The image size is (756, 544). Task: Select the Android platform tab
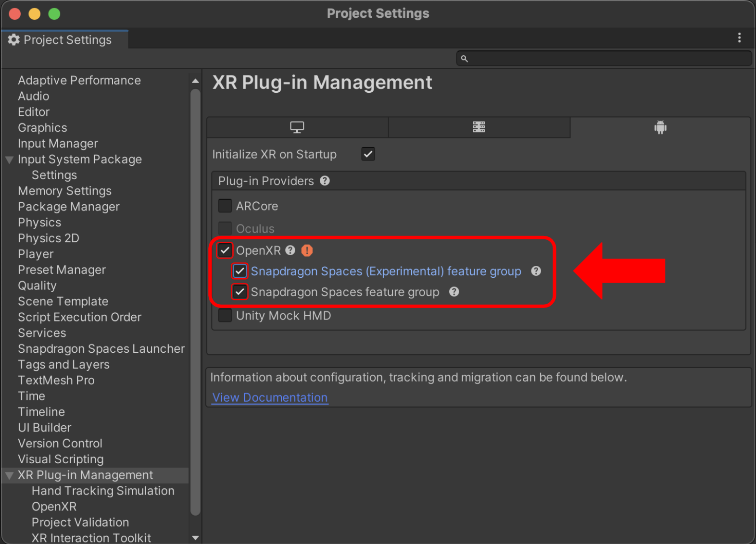pyautogui.click(x=660, y=127)
